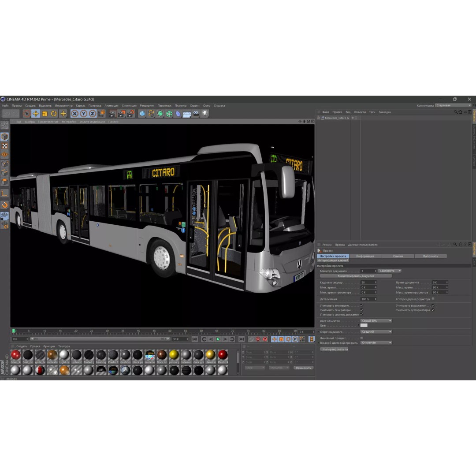Go to start of animation
476x476 pixels.
(195, 339)
